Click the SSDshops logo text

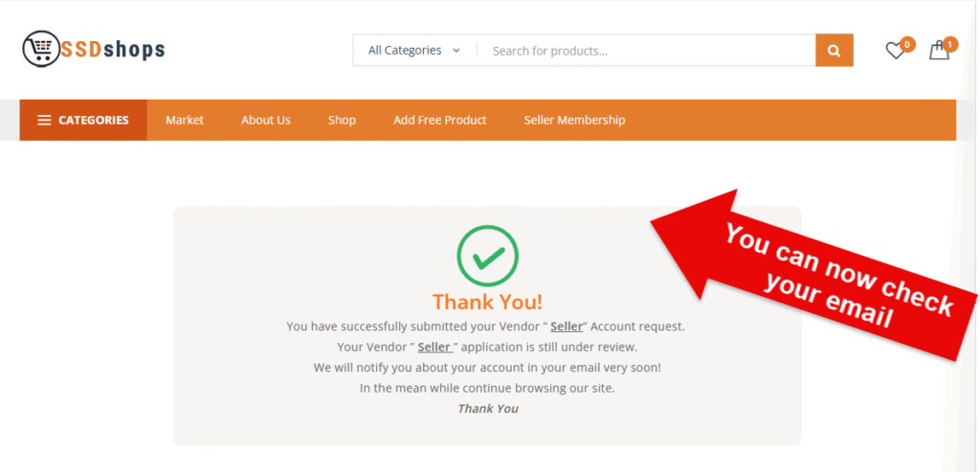(x=113, y=49)
